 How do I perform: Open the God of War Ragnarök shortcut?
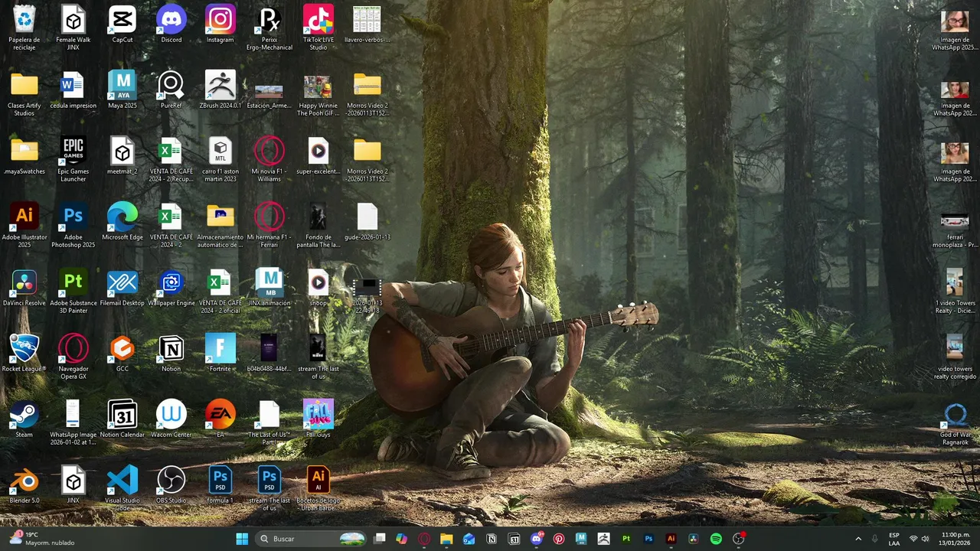(955, 422)
